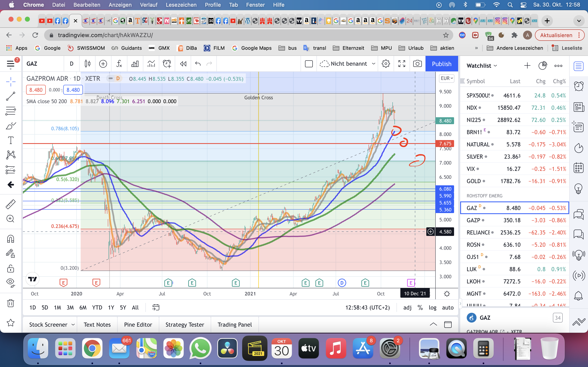Viewport: 588px width, 367px height.
Task: Open the Stock Screener dropdown arrow
Action: (73, 325)
